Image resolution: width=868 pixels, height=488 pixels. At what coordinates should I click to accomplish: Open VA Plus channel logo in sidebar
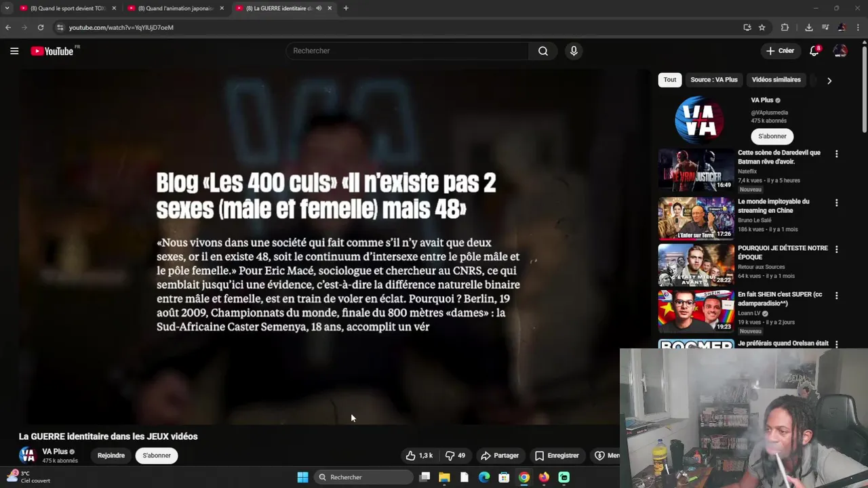pos(699,120)
